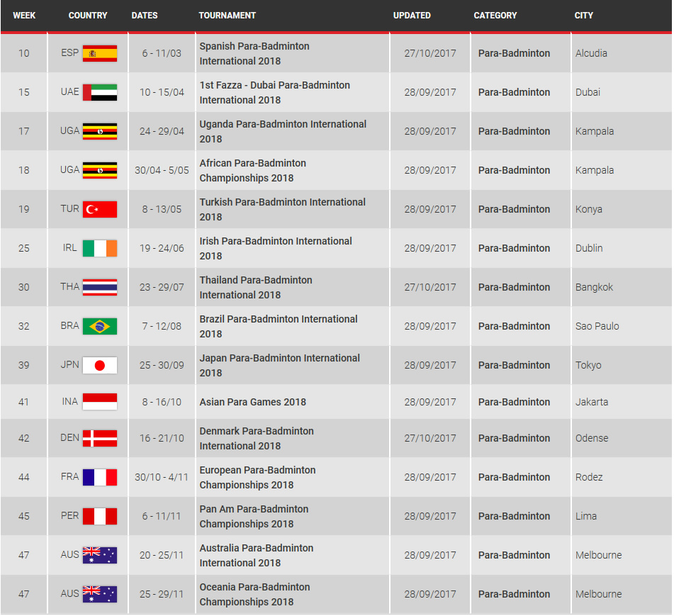Click the Spain flag icon
Screen dimensions: 674x616
click(100, 53)
